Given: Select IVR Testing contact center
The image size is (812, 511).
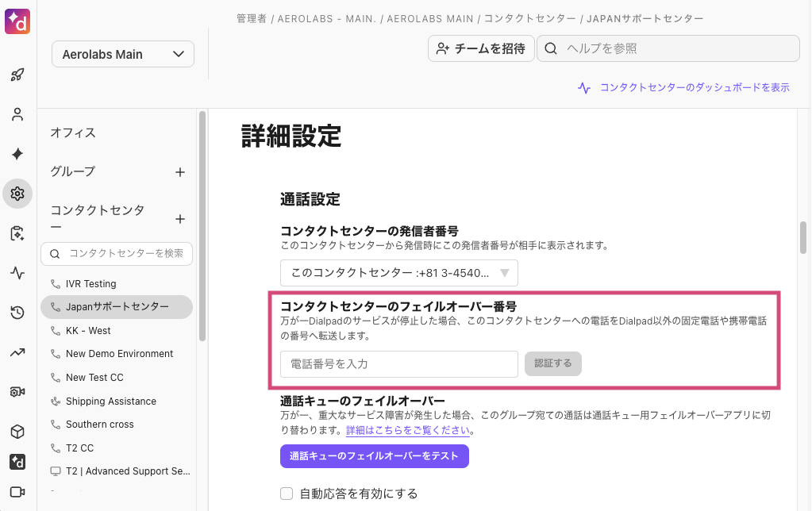Looking at the screenshot, I should (90, 284).
